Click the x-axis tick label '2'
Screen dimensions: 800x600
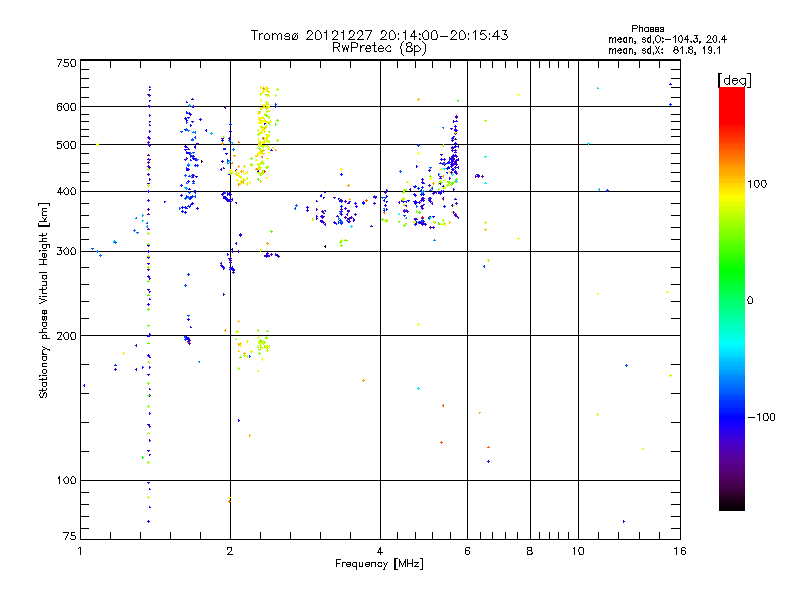pyautogui.click(x=230, y=551)
